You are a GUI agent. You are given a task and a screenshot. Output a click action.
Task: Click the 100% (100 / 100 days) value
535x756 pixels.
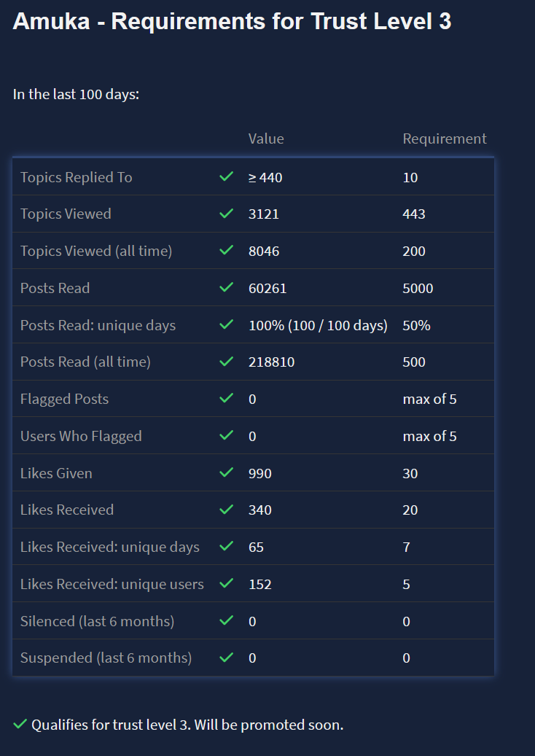[318, 325]
